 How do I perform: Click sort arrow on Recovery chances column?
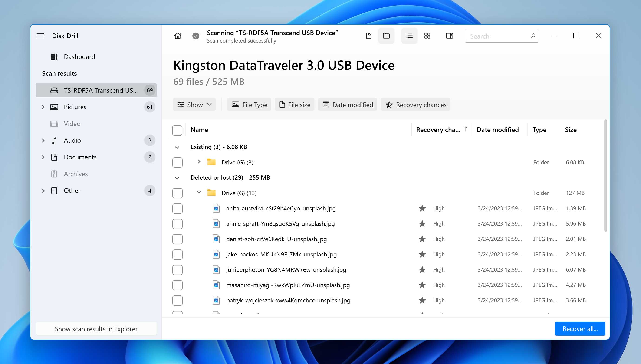tap(466, 129)
